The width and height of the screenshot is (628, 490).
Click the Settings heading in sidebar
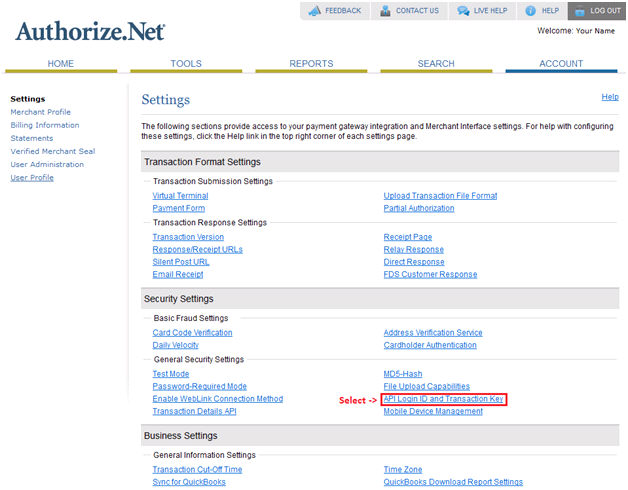tap(28, 99)
